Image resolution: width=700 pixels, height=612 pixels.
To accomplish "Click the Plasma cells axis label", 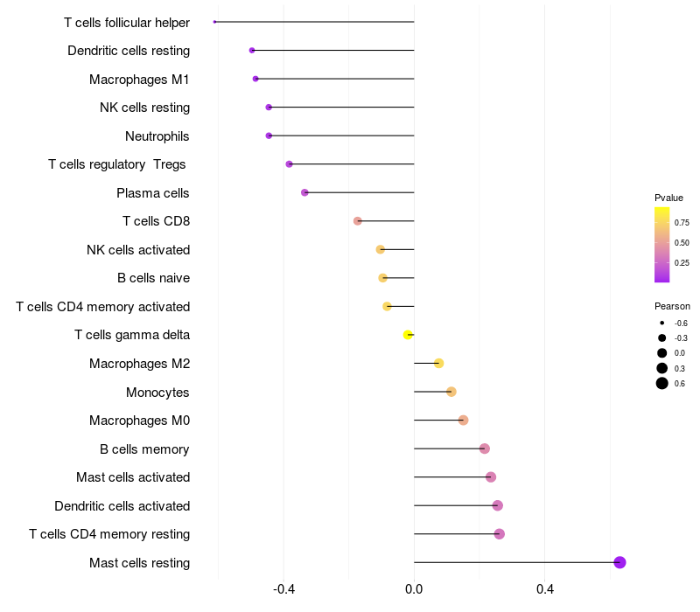I will tap(152, 193).
